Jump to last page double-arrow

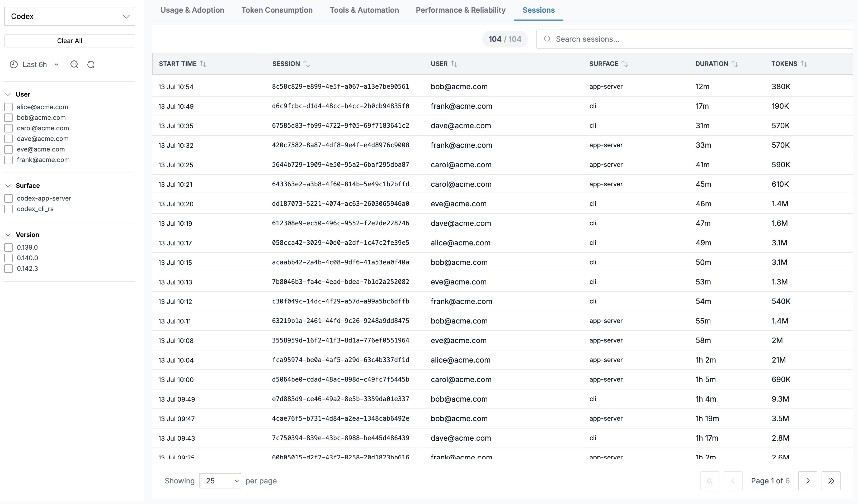click(x=831, y=481)
